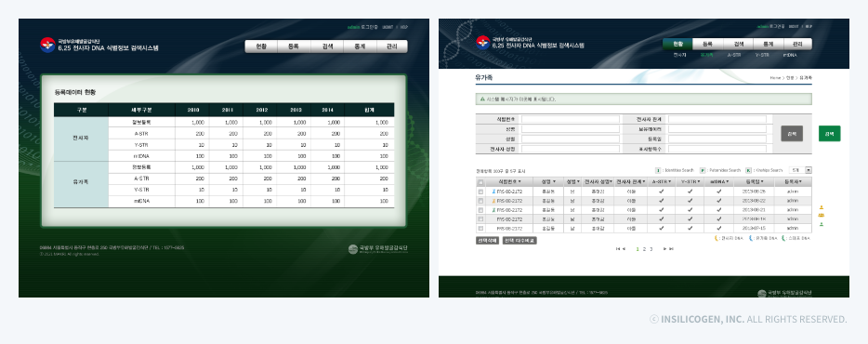This screenshot has width=868, height=344.
Task: Click into the 전사자 관계 input field
Action: click(717, 119)
